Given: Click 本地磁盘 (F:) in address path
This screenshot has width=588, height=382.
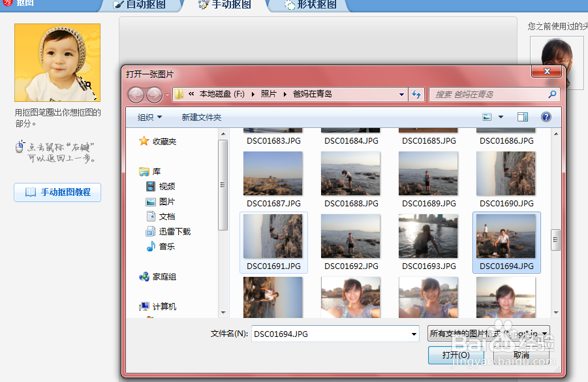Looking at the screenshot, I should pos(222,94).
